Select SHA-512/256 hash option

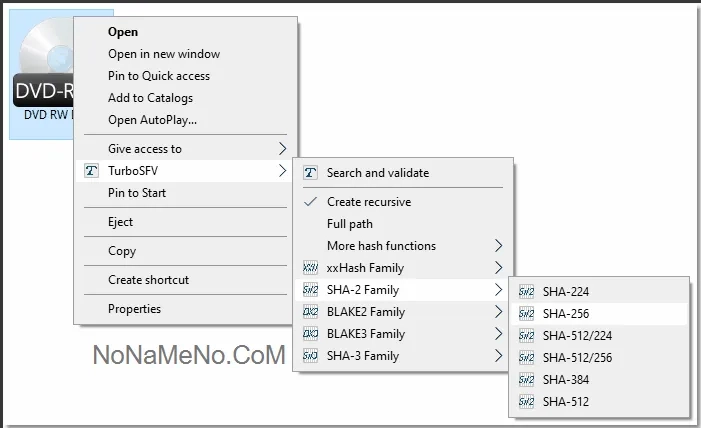pos(579,358)
